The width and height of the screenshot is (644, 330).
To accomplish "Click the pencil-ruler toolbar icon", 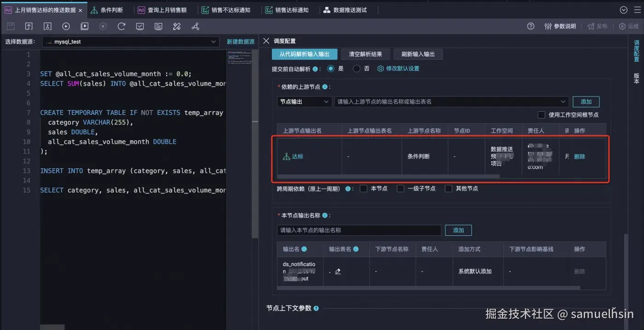I will coord(177,27).
